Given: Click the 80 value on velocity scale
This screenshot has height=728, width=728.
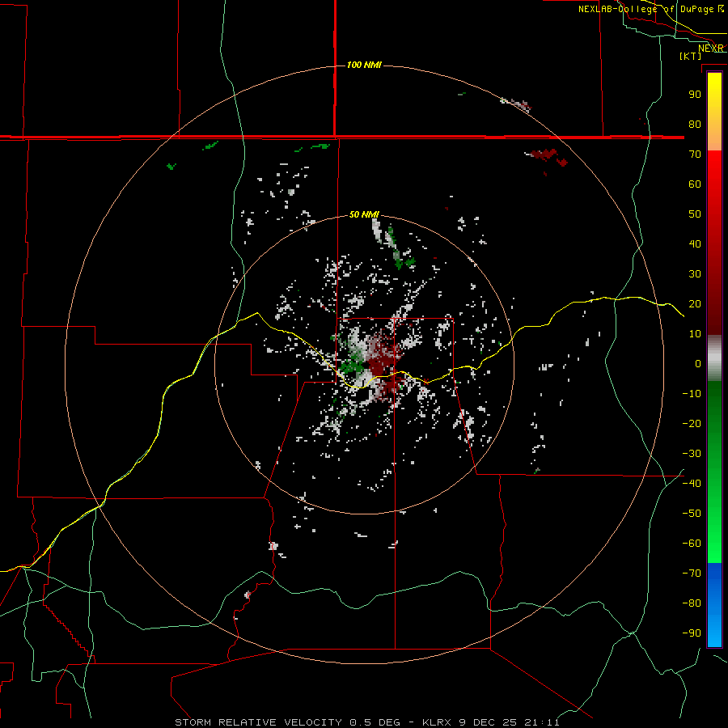Looking at the screenshot, I should (695, 125).
